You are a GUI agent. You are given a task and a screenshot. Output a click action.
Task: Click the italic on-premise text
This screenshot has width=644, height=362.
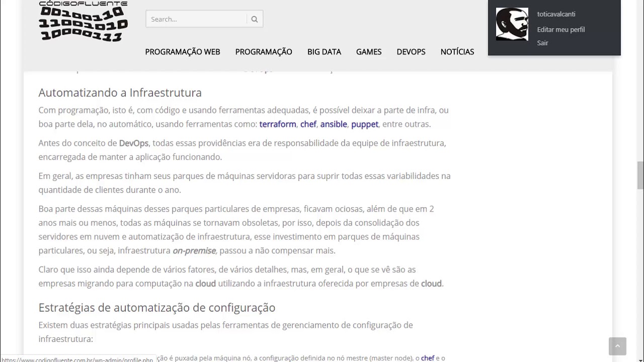[x=194, y=250]
